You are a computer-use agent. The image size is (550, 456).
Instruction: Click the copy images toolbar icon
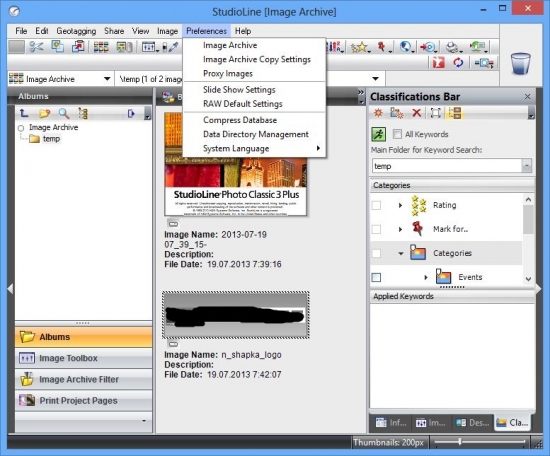click(57, 46)
